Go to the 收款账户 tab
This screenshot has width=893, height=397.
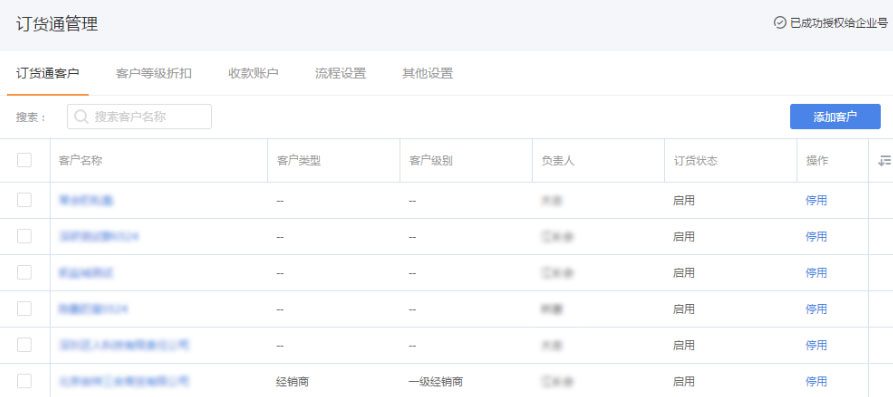[x=253, y=73]
